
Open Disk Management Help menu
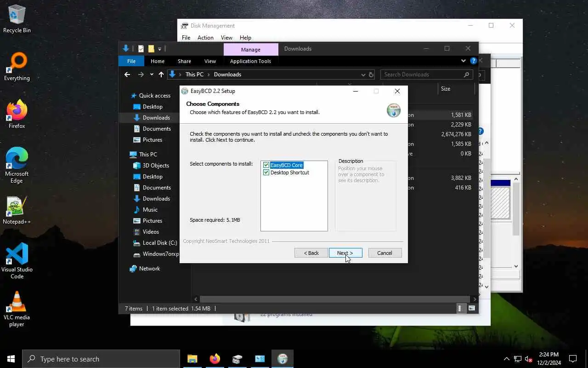pos(245,38)
